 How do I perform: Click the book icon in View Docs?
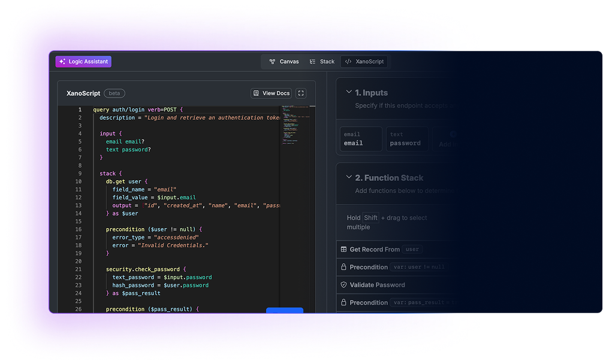click(x=257, y=93)
